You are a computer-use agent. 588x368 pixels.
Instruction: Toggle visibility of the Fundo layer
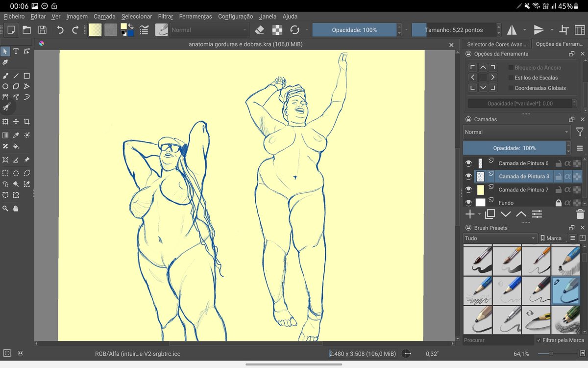click(468, 203)
